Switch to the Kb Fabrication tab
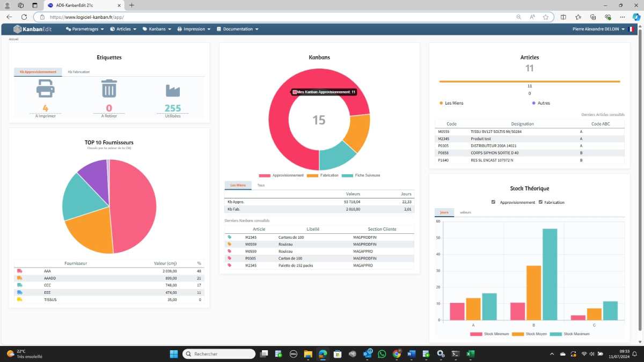This screenshot has width=644, height=362. [x=78, y=72]
